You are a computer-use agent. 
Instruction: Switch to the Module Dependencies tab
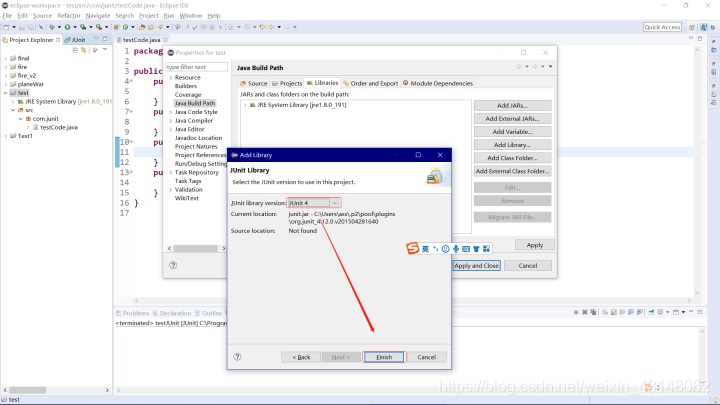click(438, 83)
